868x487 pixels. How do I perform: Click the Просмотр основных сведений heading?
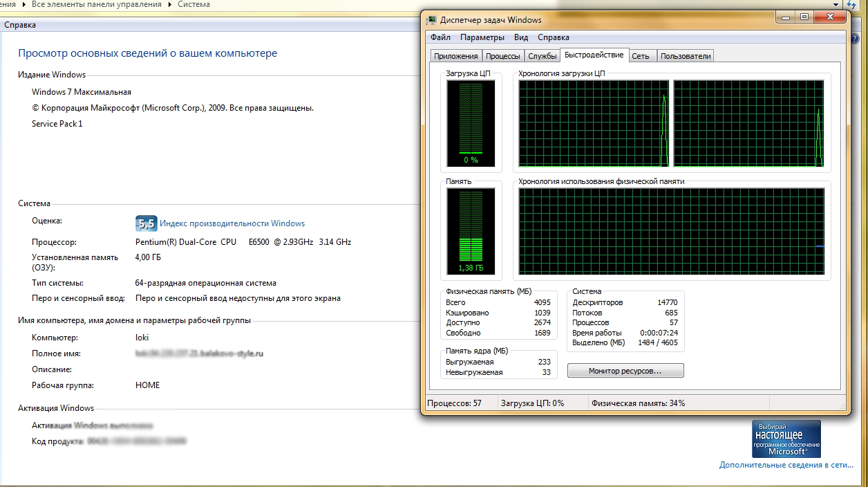[x=147, y=53]
